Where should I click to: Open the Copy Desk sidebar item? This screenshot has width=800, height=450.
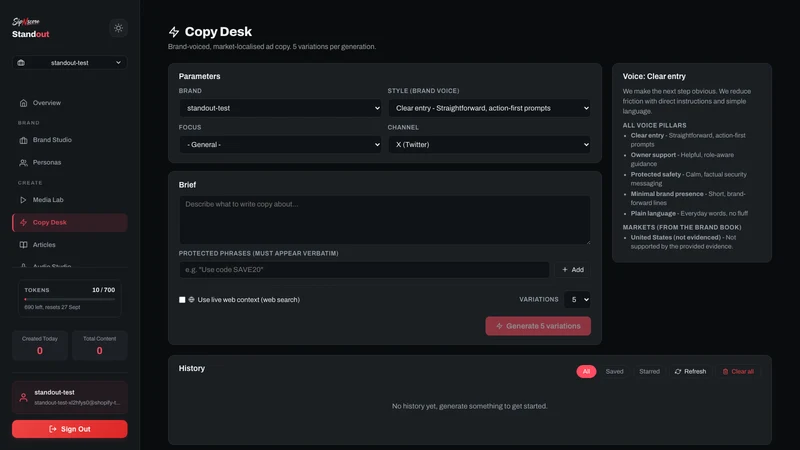point(70,222)
